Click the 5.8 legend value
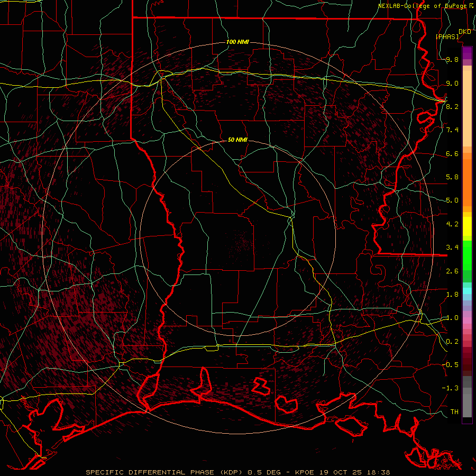 [452, 177]
